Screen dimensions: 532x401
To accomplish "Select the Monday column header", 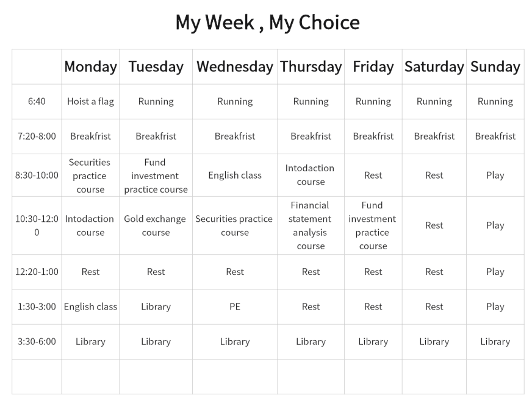I will 90,67.
